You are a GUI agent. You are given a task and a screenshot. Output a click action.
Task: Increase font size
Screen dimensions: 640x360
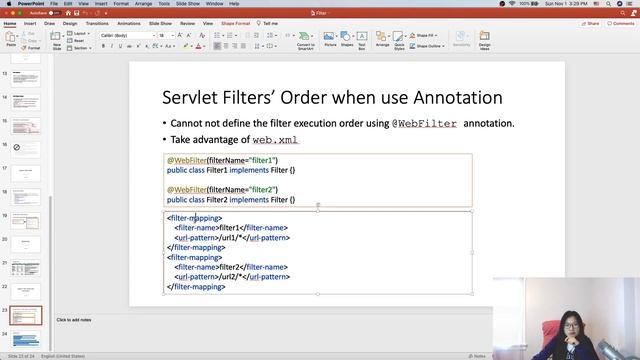pos(180,36)
